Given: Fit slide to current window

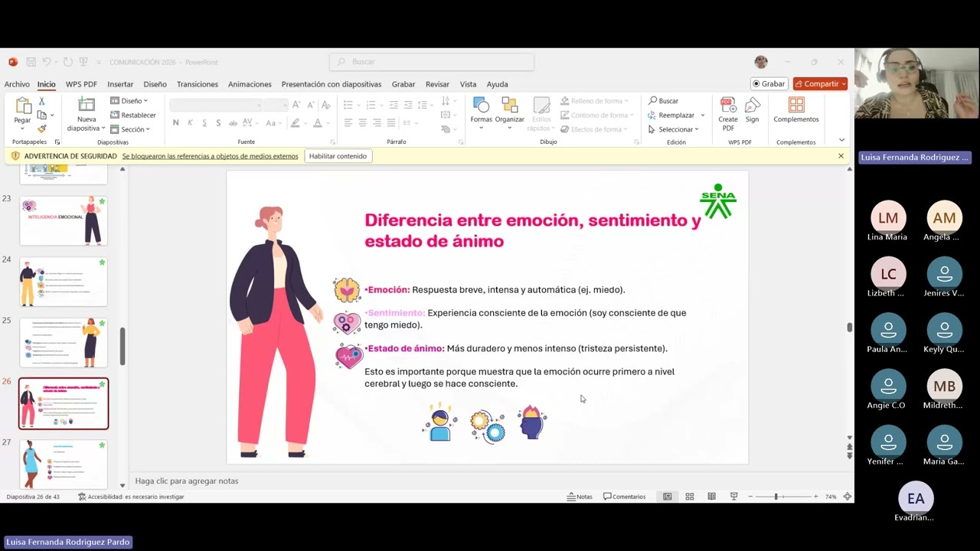Looking at the screenshot, I should point(847,497).
